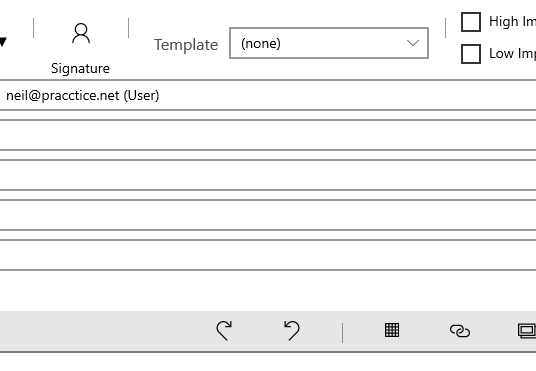536x371 pixels.
Task: Click the third blank field beneath the sender address
Action: (x=268, y=215)
